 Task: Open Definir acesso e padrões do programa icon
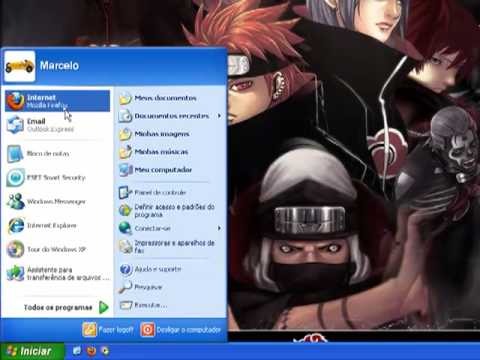pos(125,211)
